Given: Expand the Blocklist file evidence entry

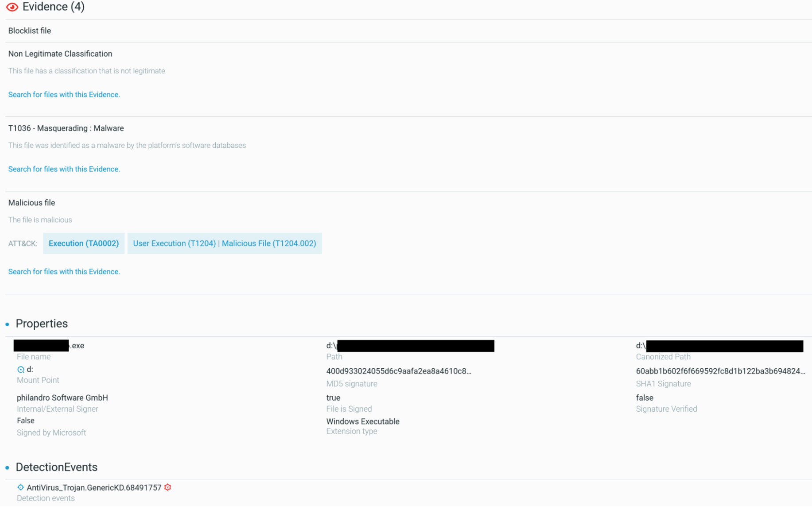Looking at the screenshot, I should (29, 31).
